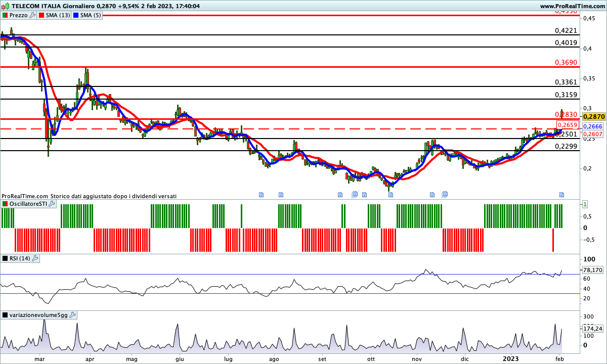
Task: Open the stacked documents icon in mid November
Action: [x=445, y=194]
